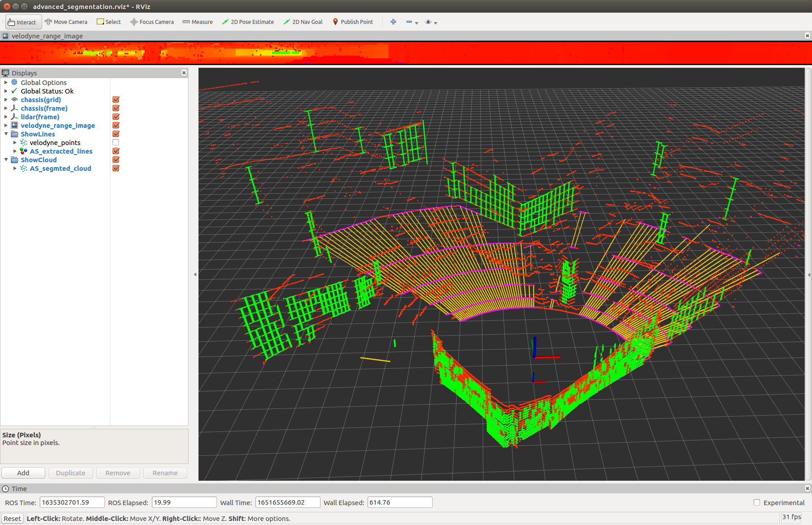Expand the chassis(frame) row
Viewport: 812px width, 525px height.
coord(6,108)
